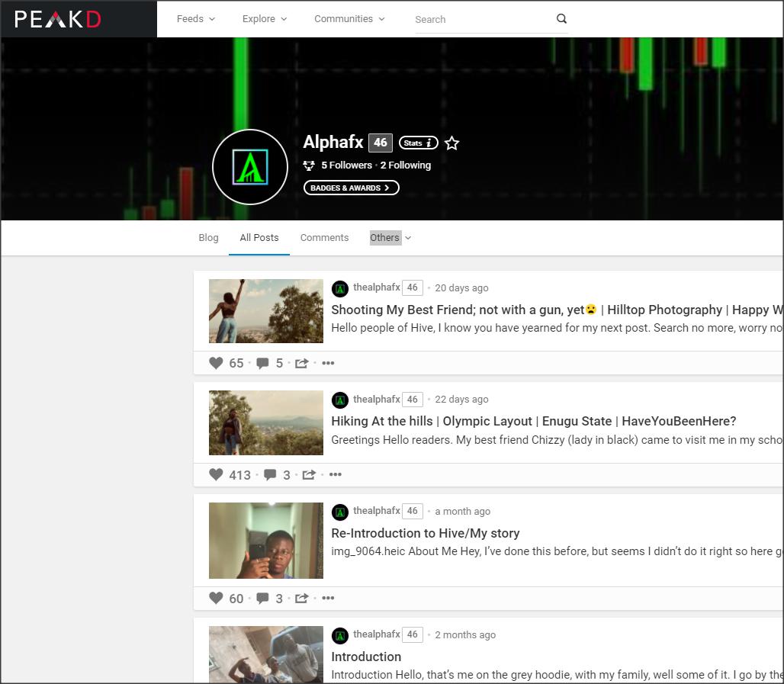The width and height of the screenshot is (784, 684).
Task: Open the Shooting My Best Friend post title
Action: pyautogui.click(x=557, y=310)
